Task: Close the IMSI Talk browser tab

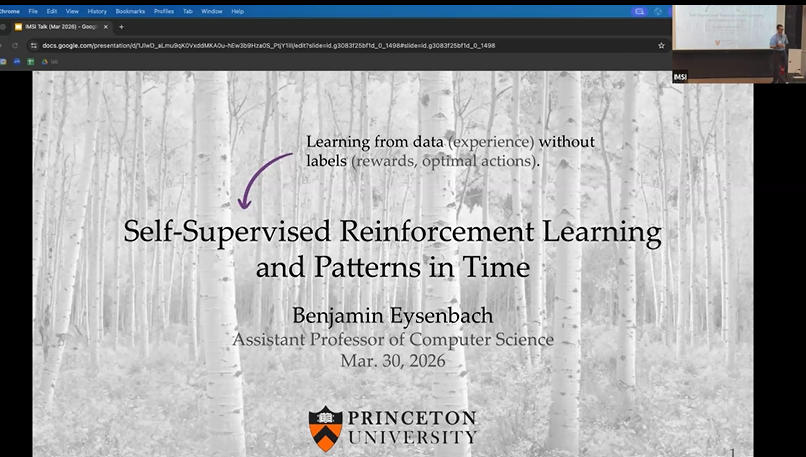Action: (x=105, y=27)
